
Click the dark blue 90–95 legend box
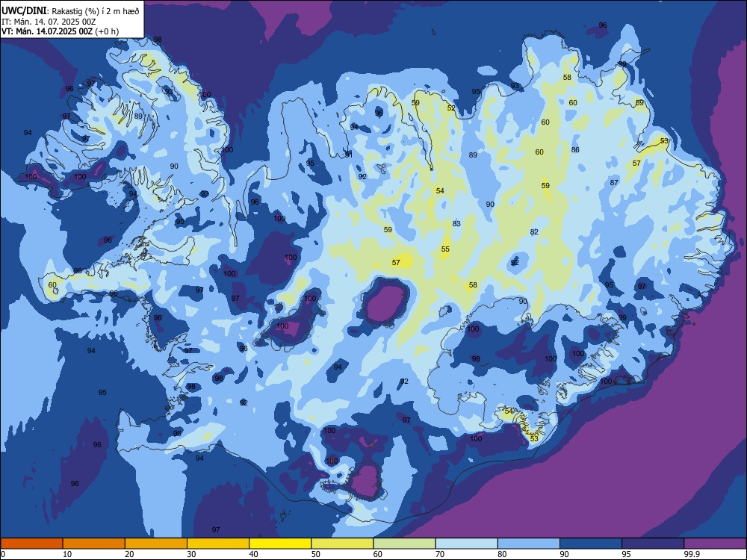591,544
